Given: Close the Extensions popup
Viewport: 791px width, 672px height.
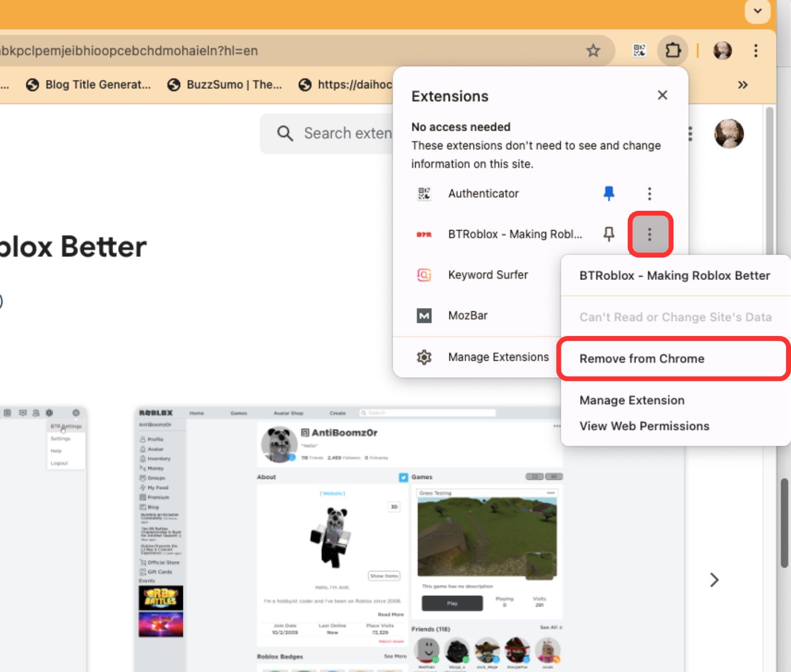Looking at the screenshot, I should [662, 96].
